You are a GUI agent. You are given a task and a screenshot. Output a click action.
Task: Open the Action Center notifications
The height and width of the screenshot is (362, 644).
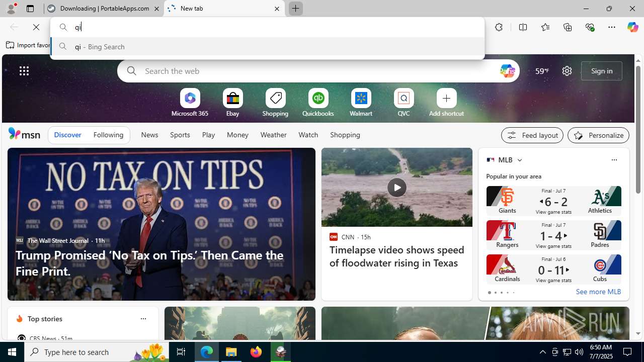pyautogui.click(x=628, y=352)
